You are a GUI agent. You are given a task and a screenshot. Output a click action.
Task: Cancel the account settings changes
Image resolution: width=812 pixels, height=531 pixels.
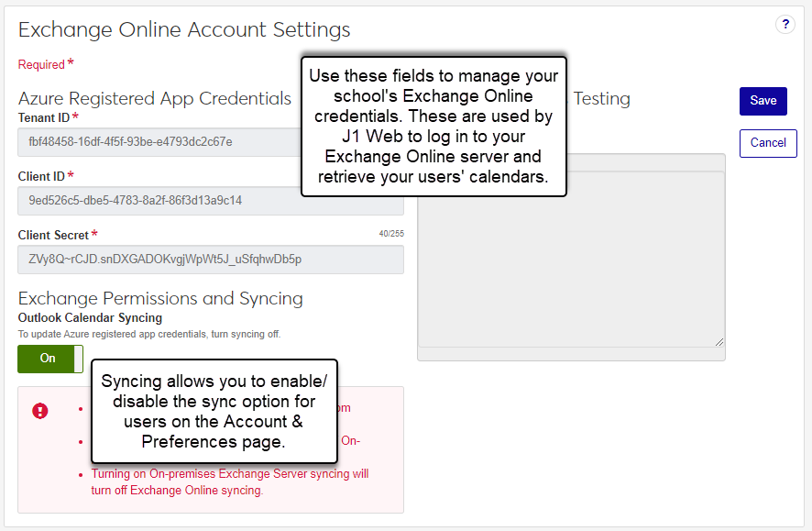tap(767, 143)
